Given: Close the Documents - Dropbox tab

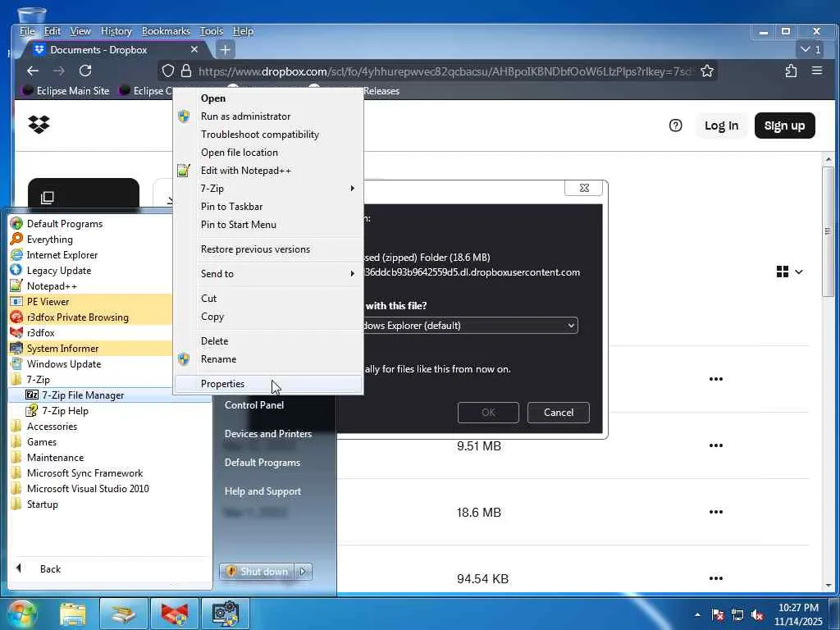Looking at the screenshot, I should (194, 49).
